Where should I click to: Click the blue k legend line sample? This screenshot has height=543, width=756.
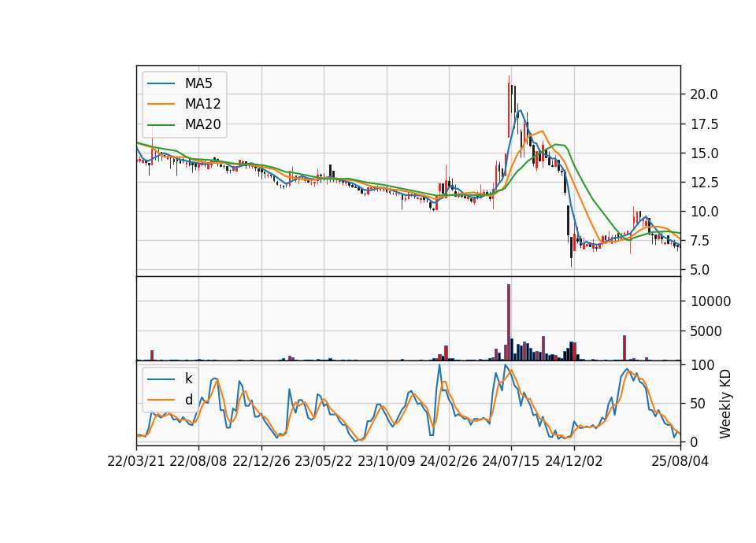tap(161, 379)
